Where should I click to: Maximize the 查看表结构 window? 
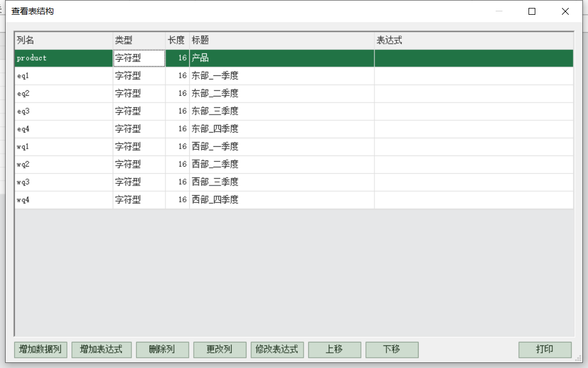[x=532, y=11]
